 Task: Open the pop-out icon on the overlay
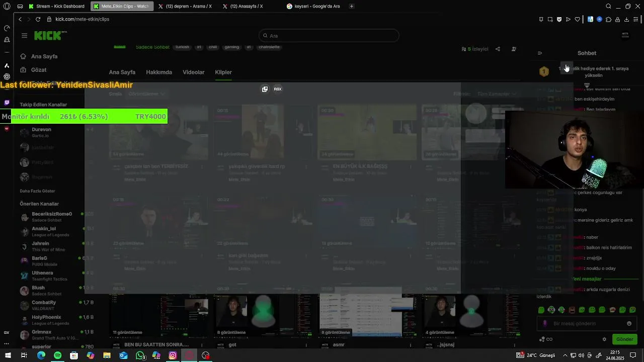point(265,89)
